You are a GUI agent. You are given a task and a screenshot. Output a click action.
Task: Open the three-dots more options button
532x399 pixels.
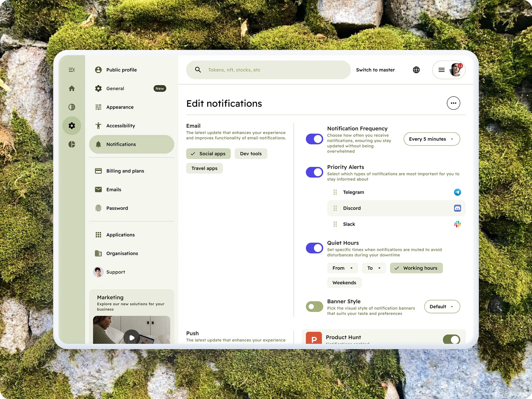453,103
